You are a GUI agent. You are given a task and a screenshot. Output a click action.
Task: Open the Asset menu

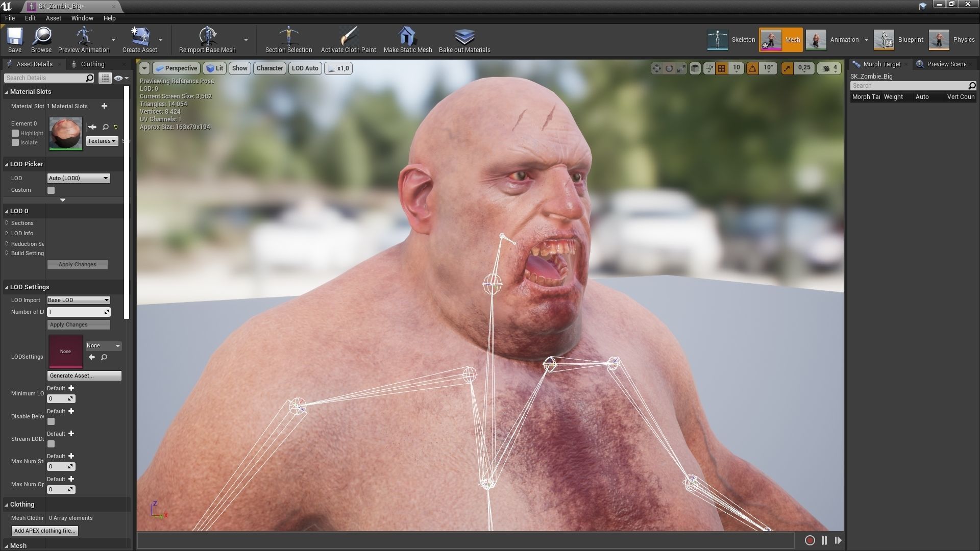tap(53, 18)
